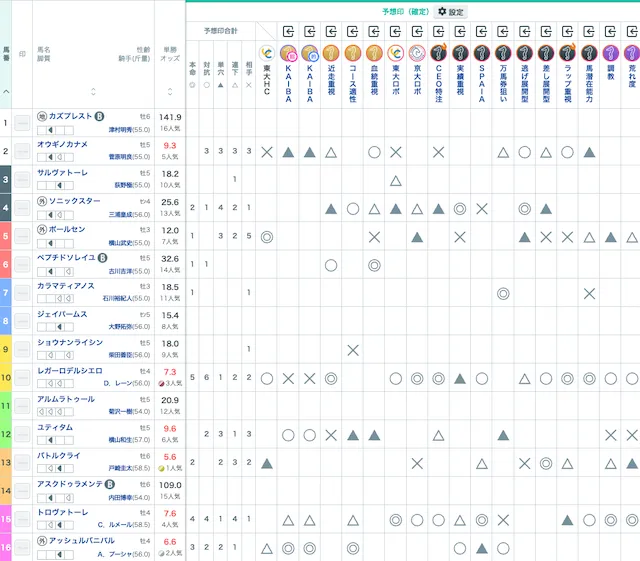Click the 近走重視 gold avatar icon
The width and height of the screenshot is (640, 561).
(x=331, y=53)
